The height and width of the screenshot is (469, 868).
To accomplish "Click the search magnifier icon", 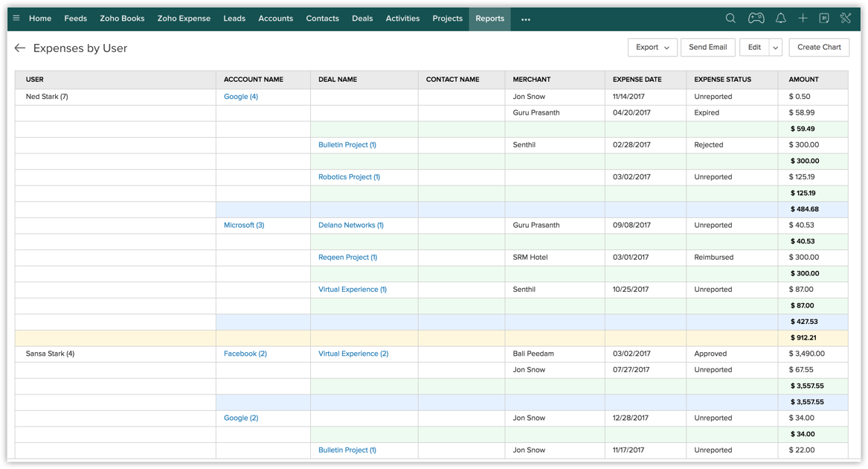I will tap(730, 19).
